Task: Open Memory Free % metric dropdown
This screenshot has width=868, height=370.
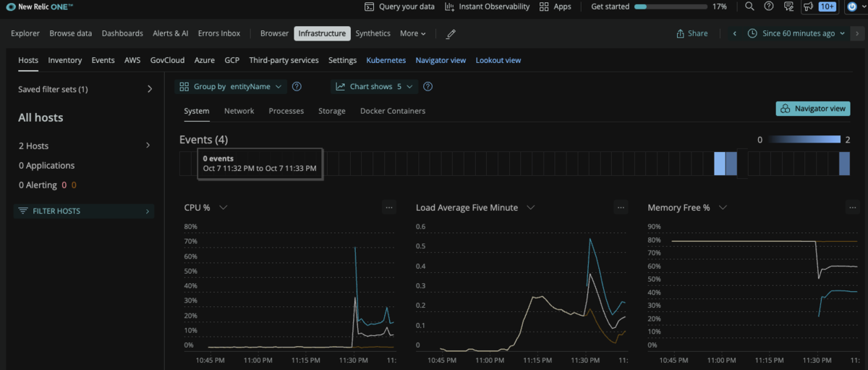Action: (x=723, y=207)
